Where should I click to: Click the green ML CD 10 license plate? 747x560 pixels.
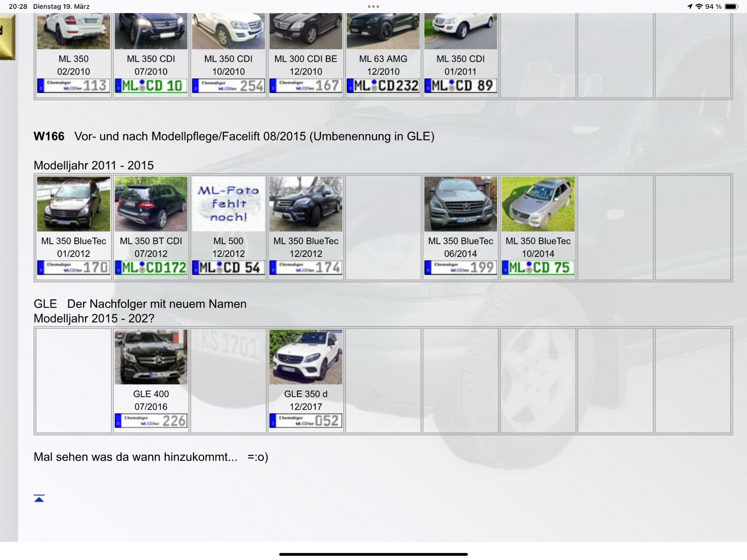151,86
